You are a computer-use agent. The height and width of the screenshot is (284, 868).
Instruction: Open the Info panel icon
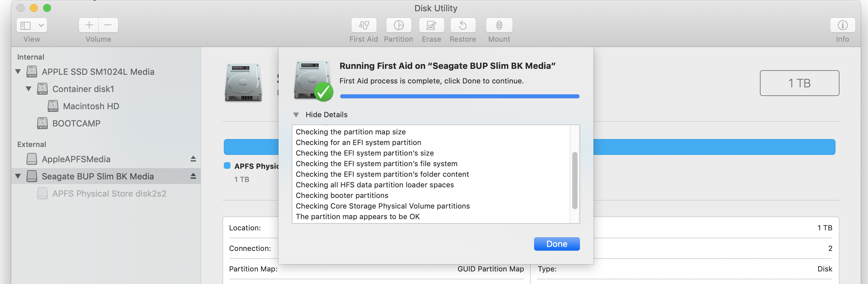tap(842, 25)
